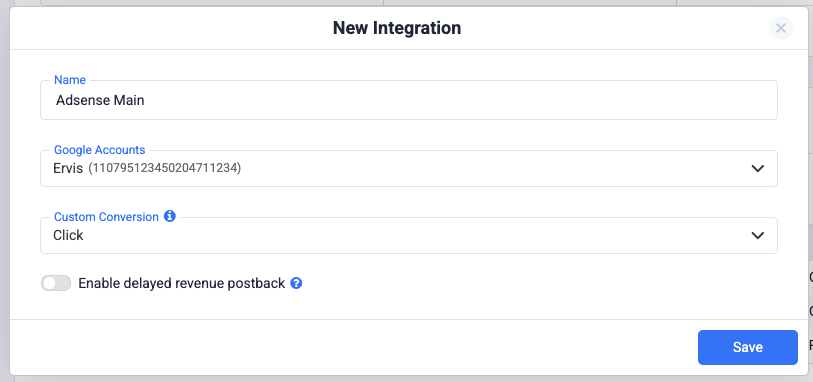This screenshot has height=382, width=813.
Task: Click empty footer space beside Save button
Action: [x=353, y=347]
